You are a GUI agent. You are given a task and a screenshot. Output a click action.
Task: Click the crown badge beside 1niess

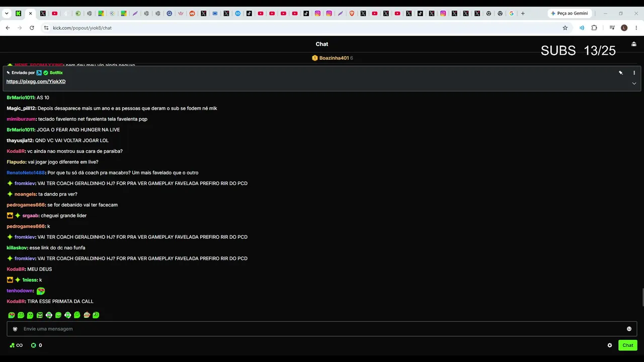(x=10, y=280)
